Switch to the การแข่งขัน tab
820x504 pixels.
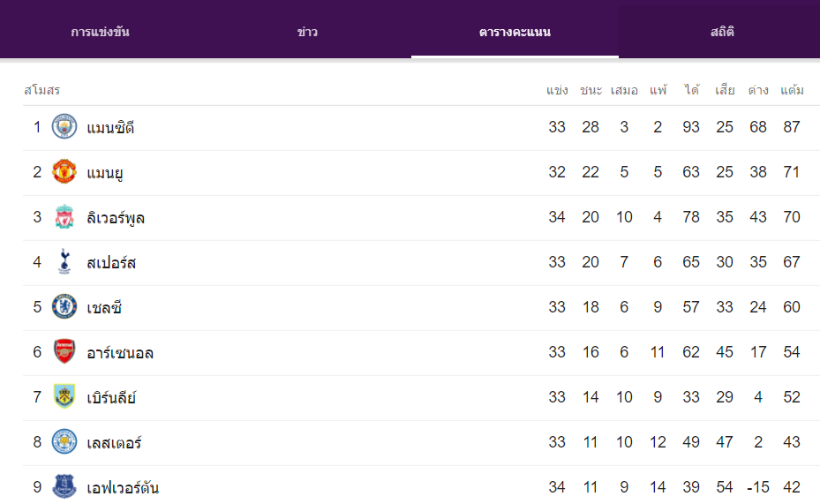tap(100, 32)
